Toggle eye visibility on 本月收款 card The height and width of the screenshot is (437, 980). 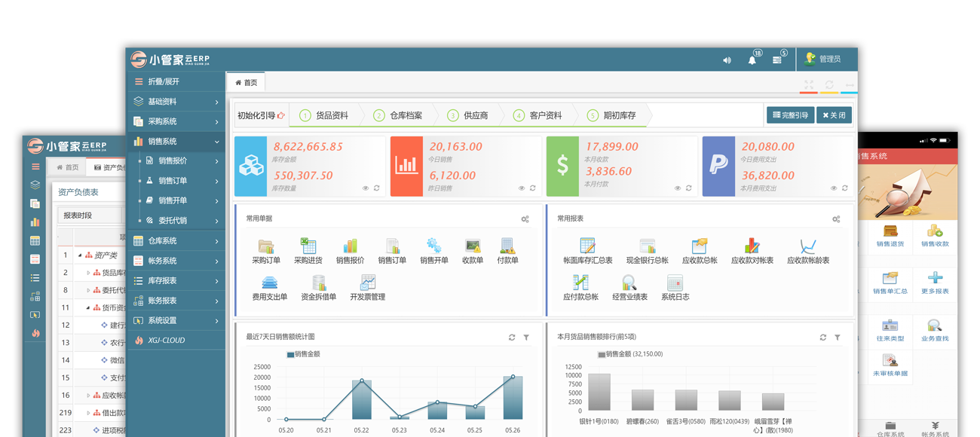pos(678,188)
